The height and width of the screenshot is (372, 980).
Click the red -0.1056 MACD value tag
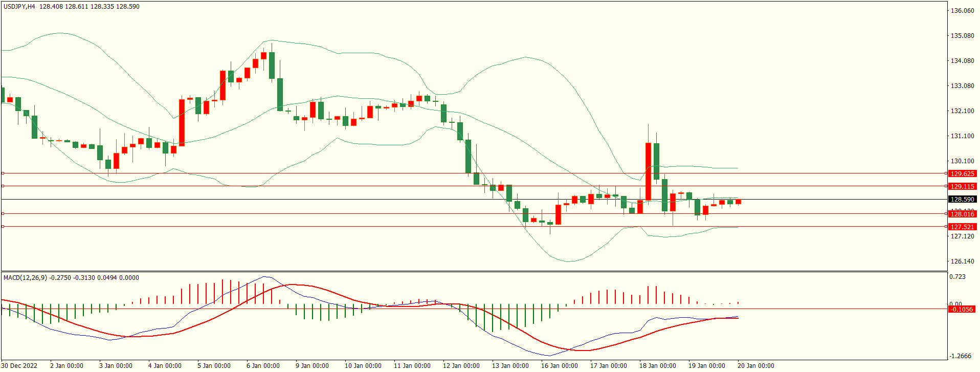[962, 310]
